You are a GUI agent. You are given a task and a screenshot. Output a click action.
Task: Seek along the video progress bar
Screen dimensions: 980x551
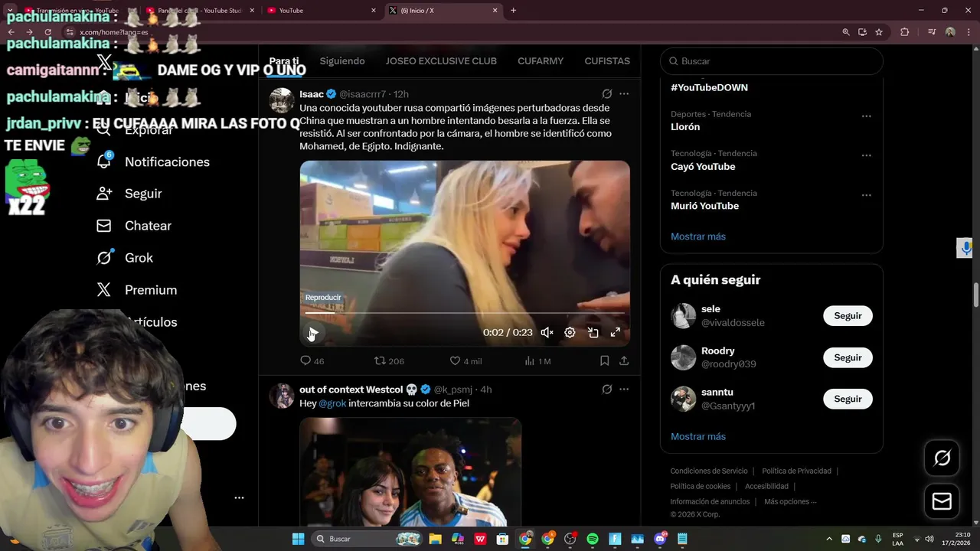tap(465, 313)
